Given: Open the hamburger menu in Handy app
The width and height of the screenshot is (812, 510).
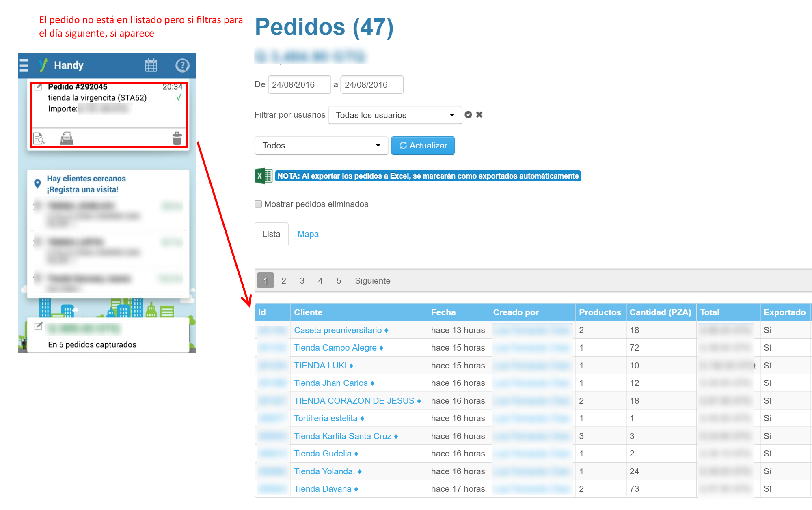Looking at the screenshot, I should pos(24,65).
